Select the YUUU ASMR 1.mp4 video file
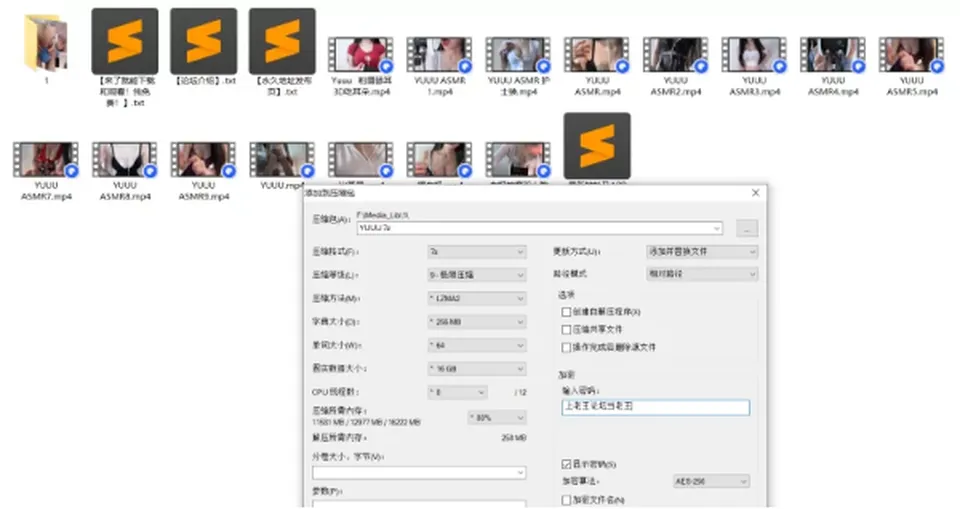The height and width of the screenshot is (509, 960). click(x=440, y=55)
